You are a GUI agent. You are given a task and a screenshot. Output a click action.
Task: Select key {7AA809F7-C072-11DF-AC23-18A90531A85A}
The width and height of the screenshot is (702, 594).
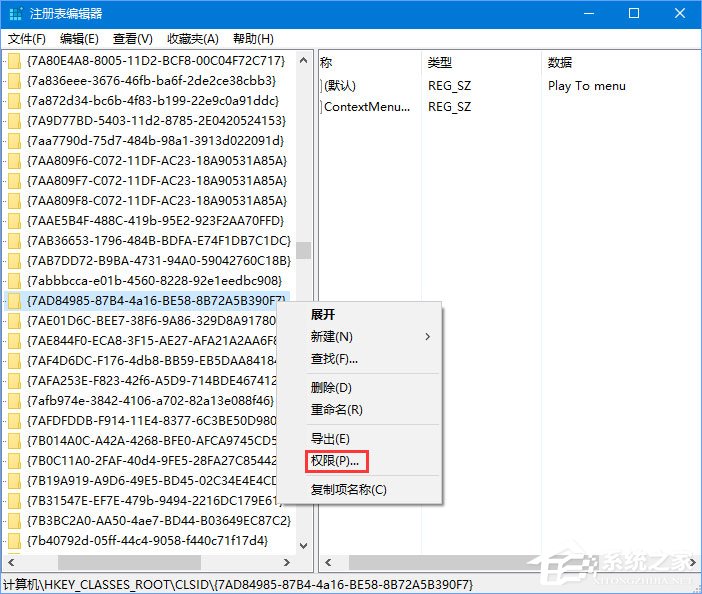click(157, 181)
